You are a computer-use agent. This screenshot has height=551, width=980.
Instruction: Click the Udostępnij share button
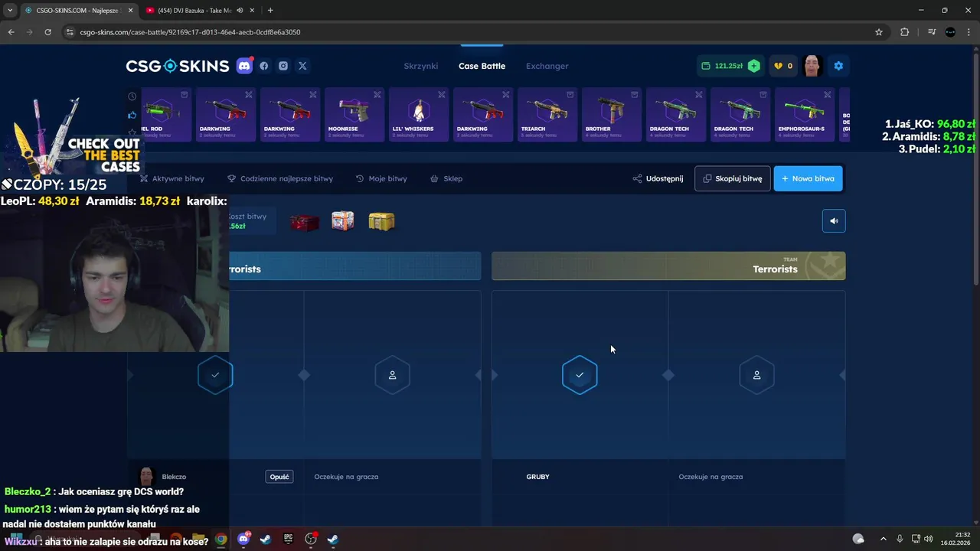click(x=658, y=178)
